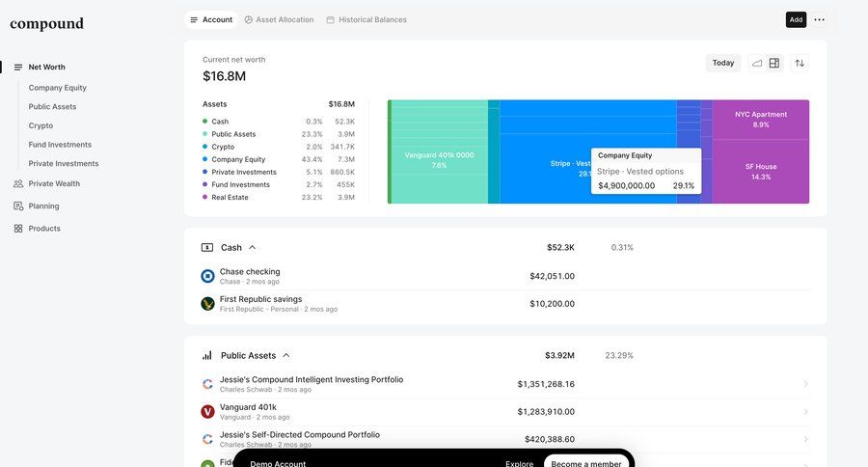Collapse the Public Assets section
The width and height of the screenshot is (868, 467).
[286, 356]
